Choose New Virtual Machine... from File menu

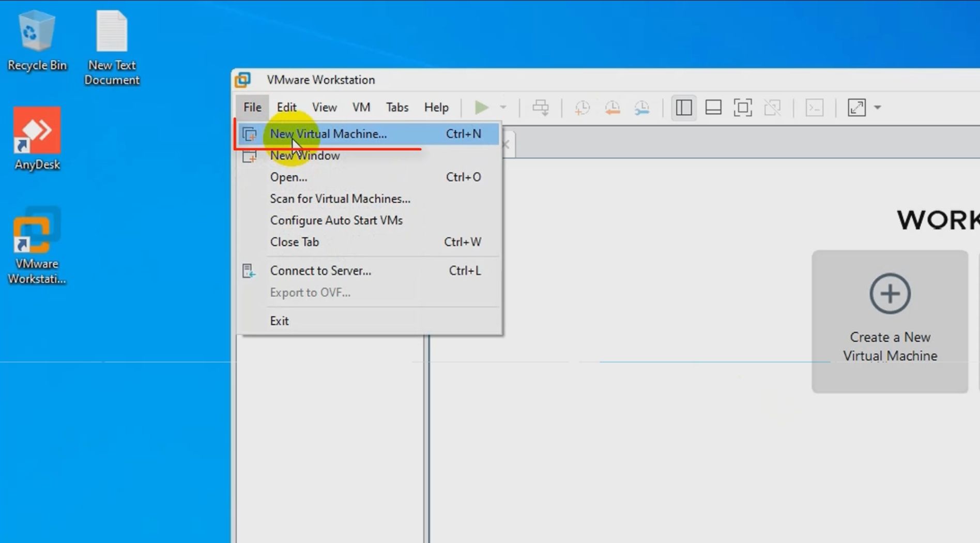(369, 134)
